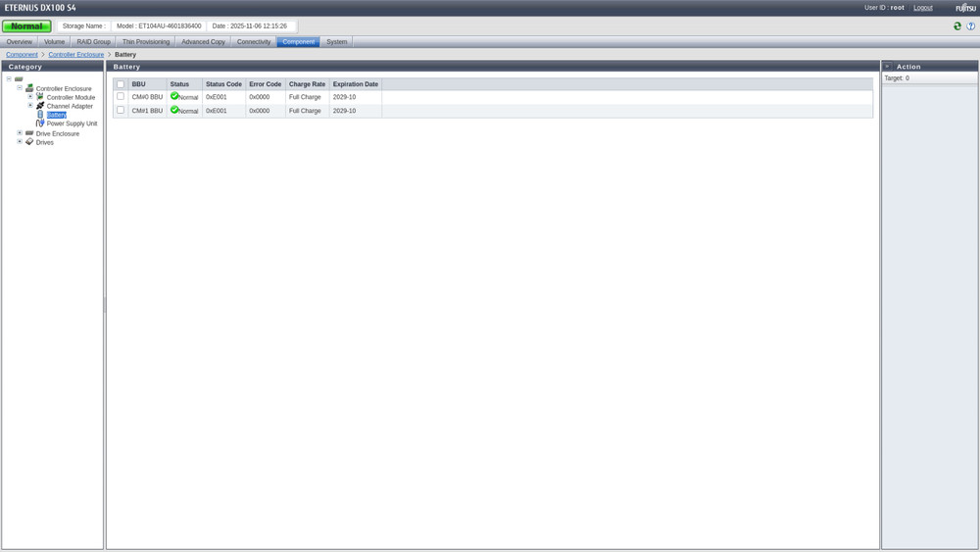Screen dimensions: 980x552
Task: Sort by the Expiration Date column header
Action: click(x=356, y=83)
